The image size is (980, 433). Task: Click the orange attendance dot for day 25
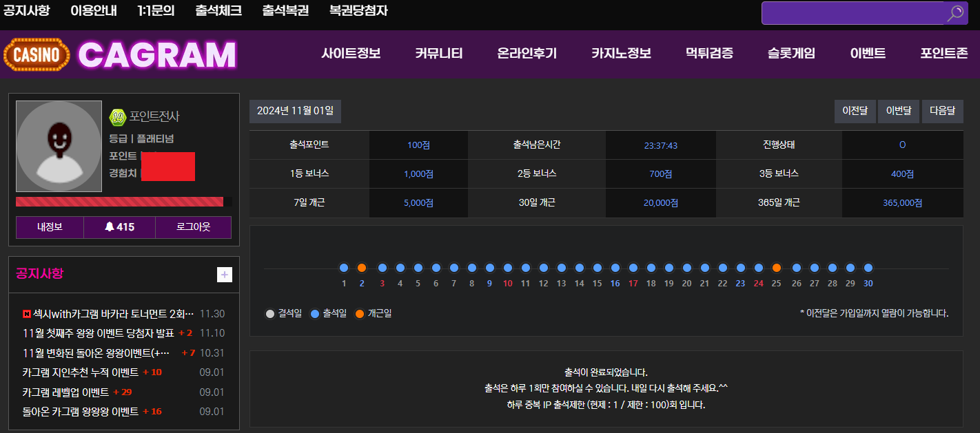[x=777, y=268]
